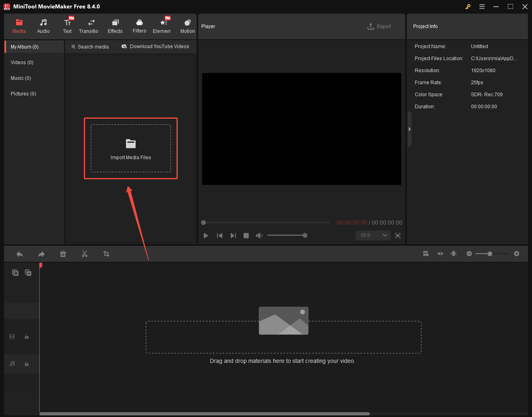Image resolution: width=532 pixels, height=417 pixels.
Task: Mute the player with the speaker icon
Action: 259,235
